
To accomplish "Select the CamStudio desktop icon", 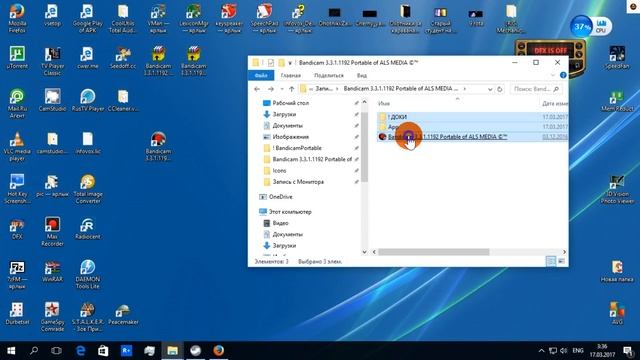I will tap(52, 100).
